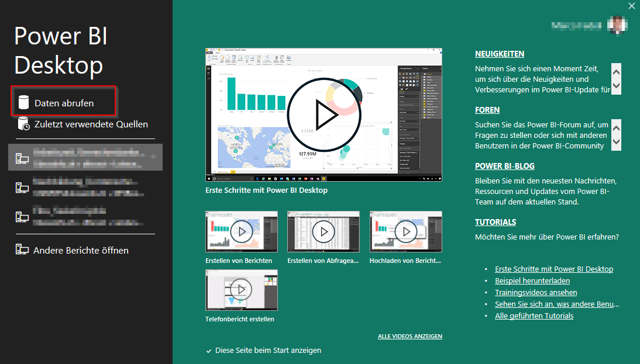Click the Zuletzt verwendete Quellen clock icon
The height and width of the screenshot is (364, 640).
(x=23, y=124)
